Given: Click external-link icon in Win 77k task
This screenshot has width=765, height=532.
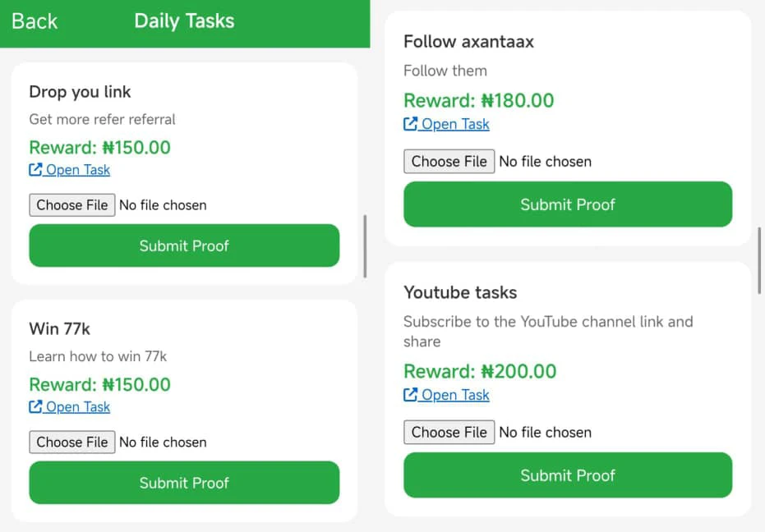Looking at the screenshot, I should (x=36, y=407).
